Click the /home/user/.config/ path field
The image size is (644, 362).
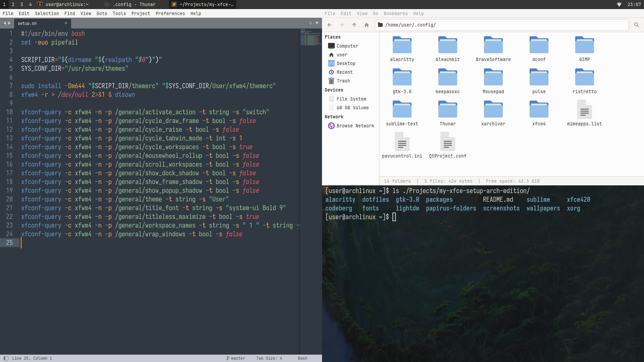pos(503,25)
